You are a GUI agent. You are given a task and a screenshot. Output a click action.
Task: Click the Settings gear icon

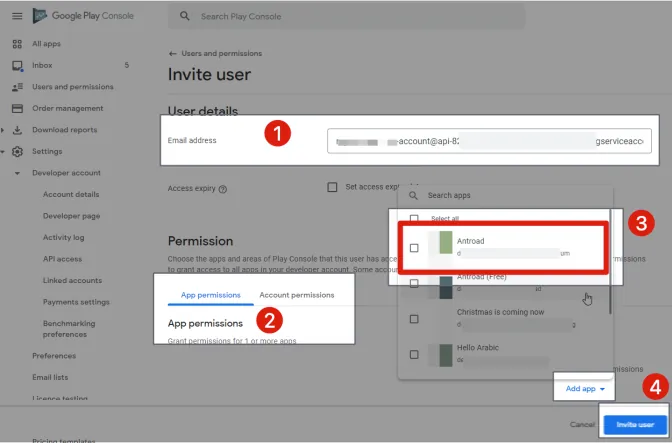click(17, 152)
